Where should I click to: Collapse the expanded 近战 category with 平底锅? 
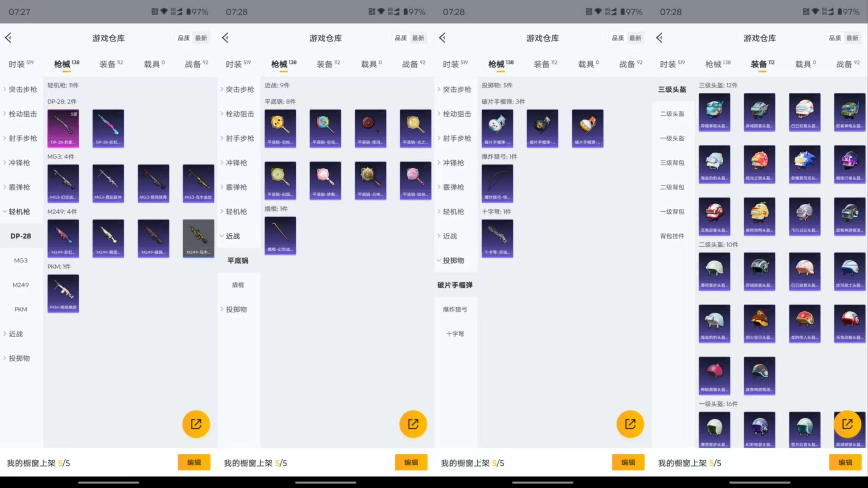(x=232, y=236)
